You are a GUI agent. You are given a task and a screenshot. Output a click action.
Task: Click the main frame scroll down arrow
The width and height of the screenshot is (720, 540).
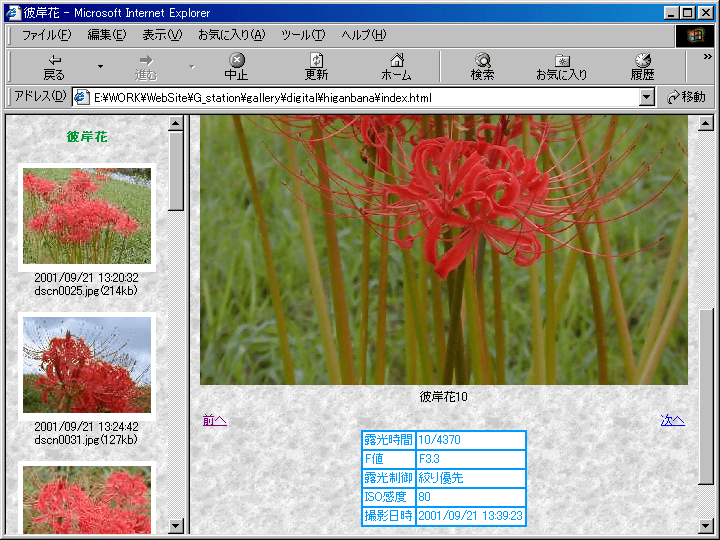705,526
